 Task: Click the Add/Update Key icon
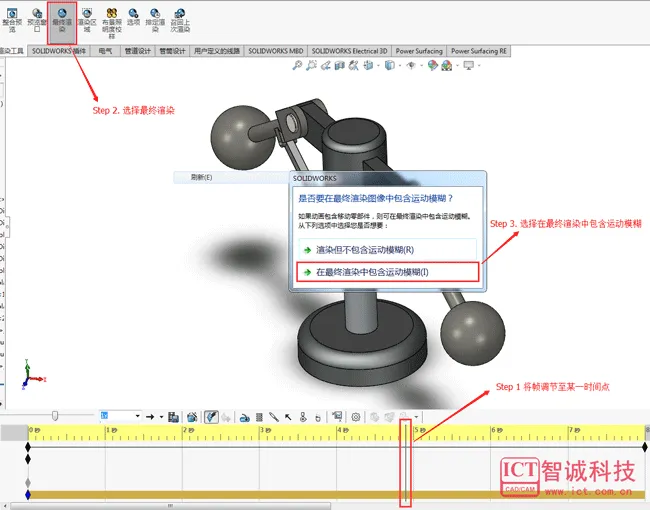[226, 417]
